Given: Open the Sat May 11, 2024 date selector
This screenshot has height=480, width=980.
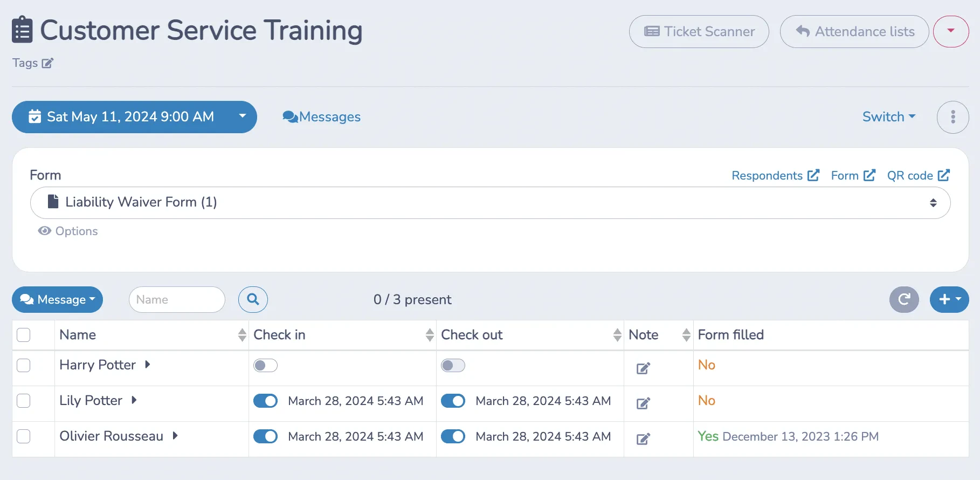Looking at the screenshot, I should click(x=134, y=117).
